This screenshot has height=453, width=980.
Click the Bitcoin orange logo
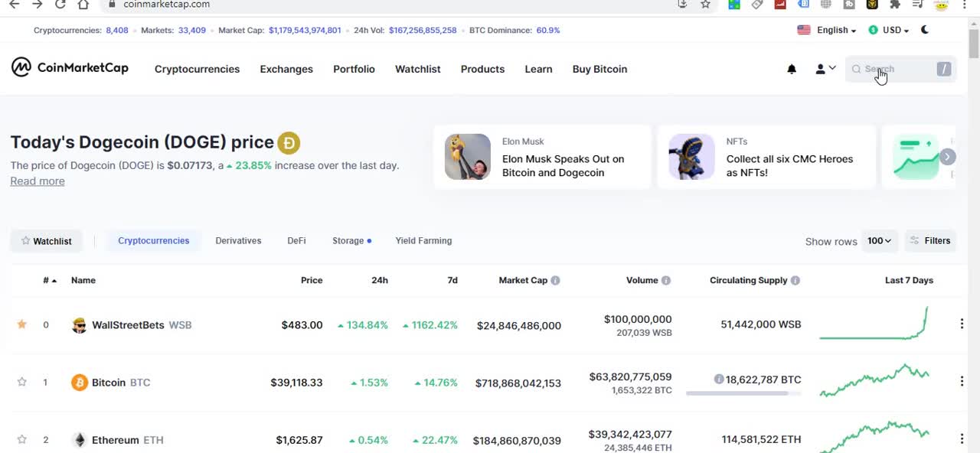pos(79,383)
